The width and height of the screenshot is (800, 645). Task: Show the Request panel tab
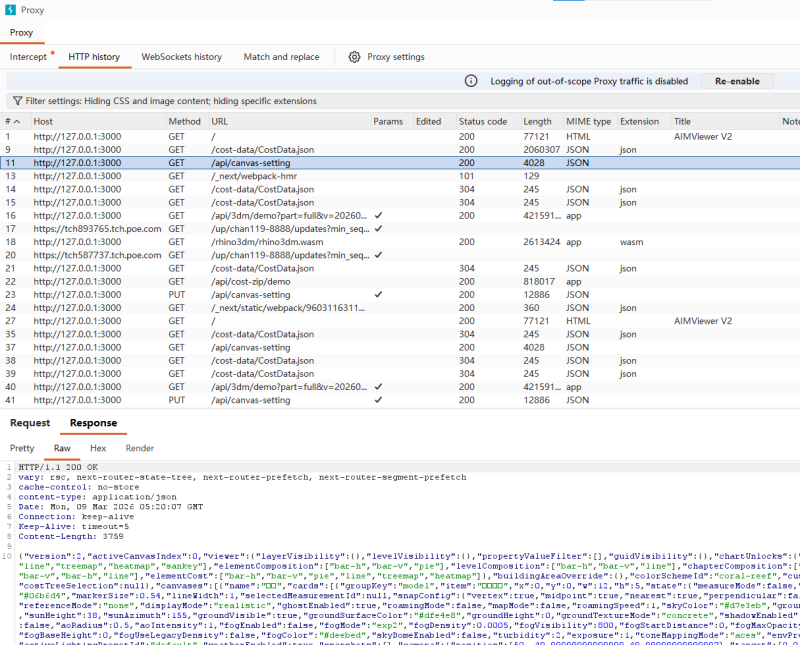pos(30,423)
